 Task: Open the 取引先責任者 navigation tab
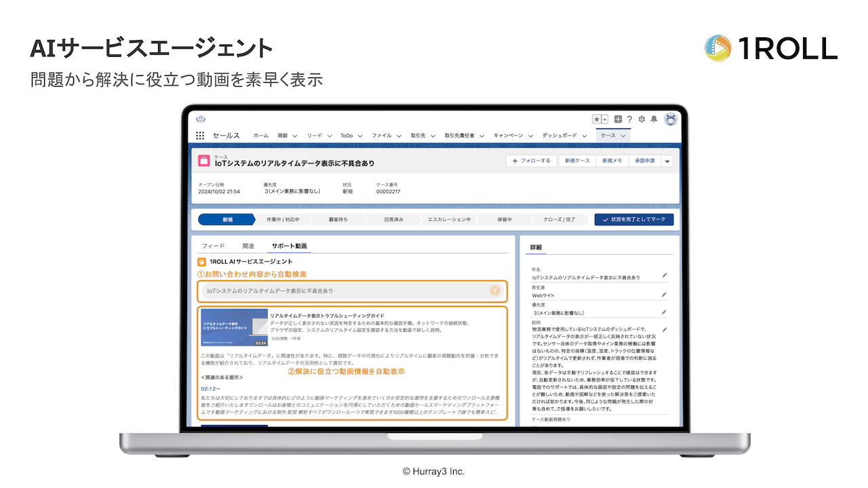click(460, 136)
